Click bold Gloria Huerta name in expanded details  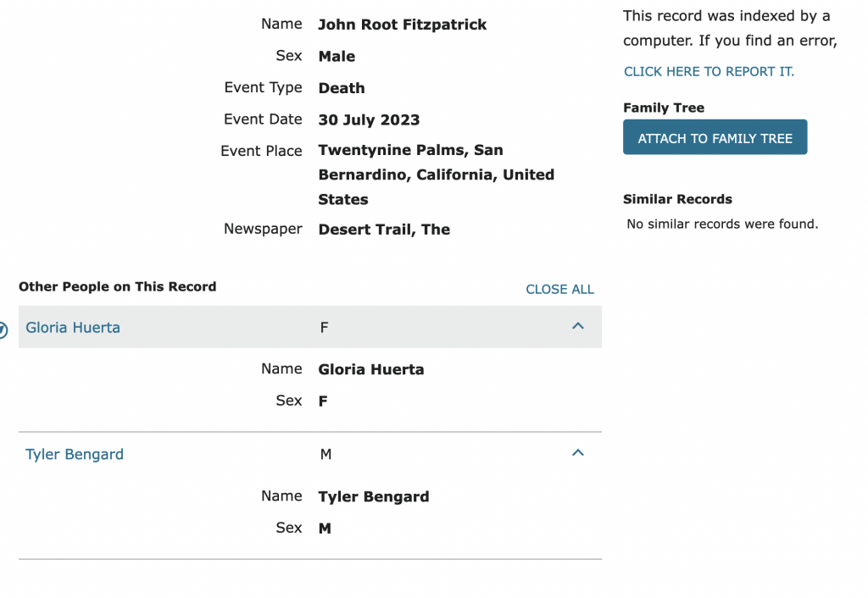(370, 369)
